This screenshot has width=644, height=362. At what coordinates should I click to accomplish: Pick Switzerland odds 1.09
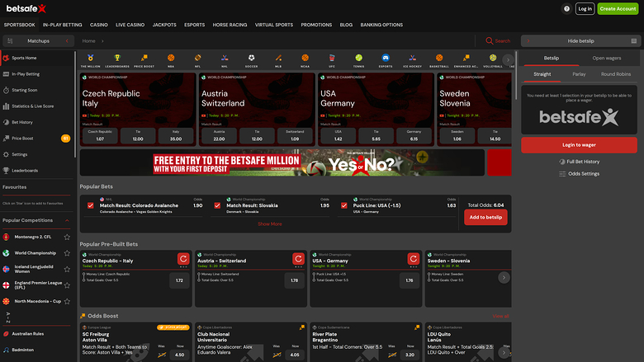click(295, 136)
